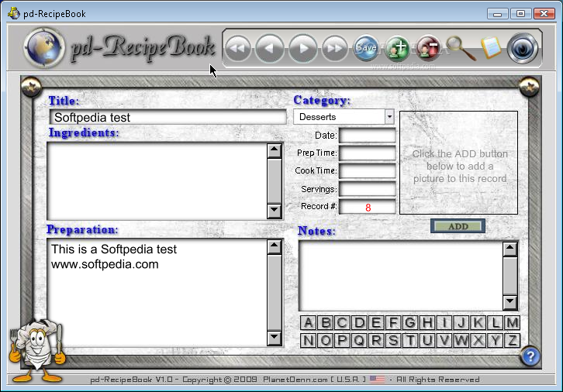Filter recipes by letter G
The image size is (563, 392).
point(410,323)
